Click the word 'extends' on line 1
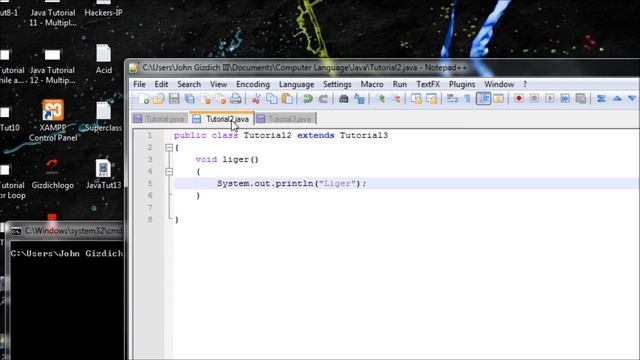Image resolution: width=640 pixels, height=360 pixels. pos(316,136)
